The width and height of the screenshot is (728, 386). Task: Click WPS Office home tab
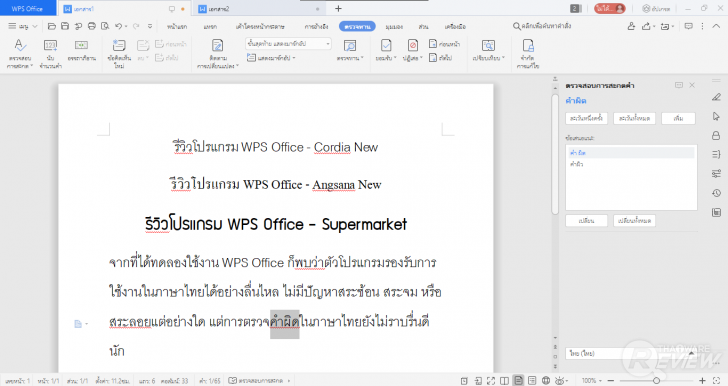(27, 8)
